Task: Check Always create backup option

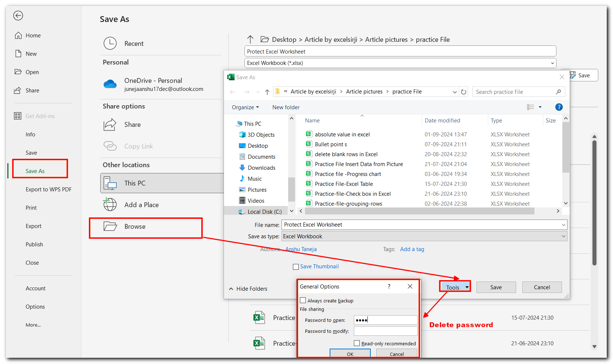Action: (x=303, y=301)
